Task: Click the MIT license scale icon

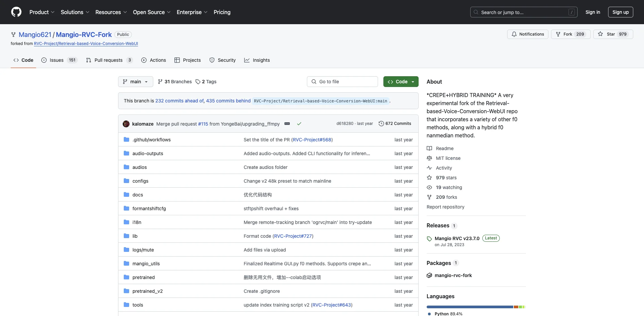Action: click(429, 158)
